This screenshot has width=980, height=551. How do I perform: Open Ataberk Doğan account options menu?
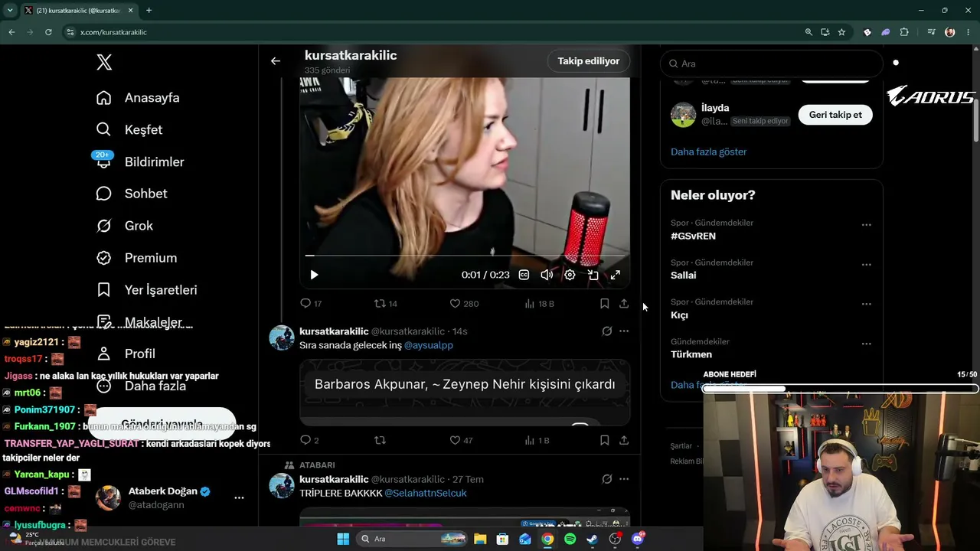(x=239, y=497)
